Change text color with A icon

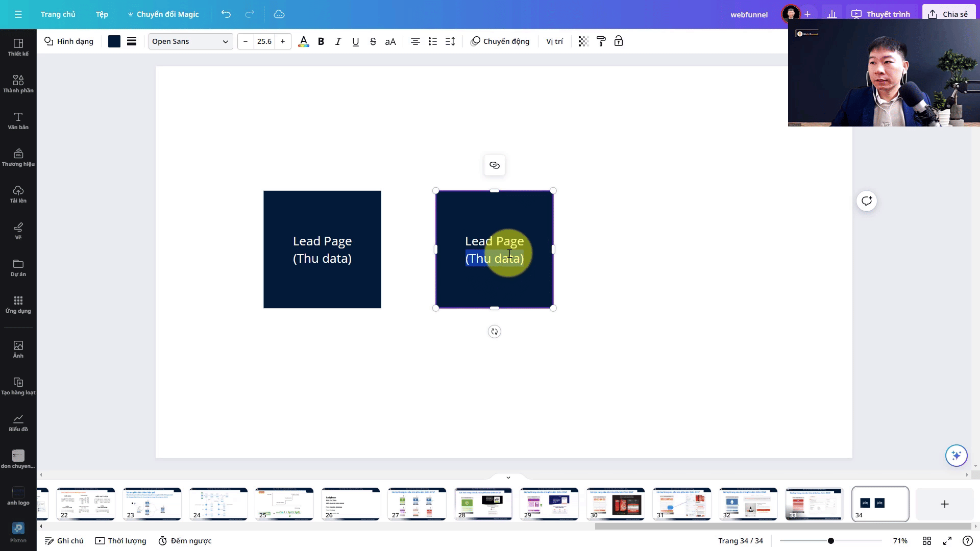(x=304, y=41)
